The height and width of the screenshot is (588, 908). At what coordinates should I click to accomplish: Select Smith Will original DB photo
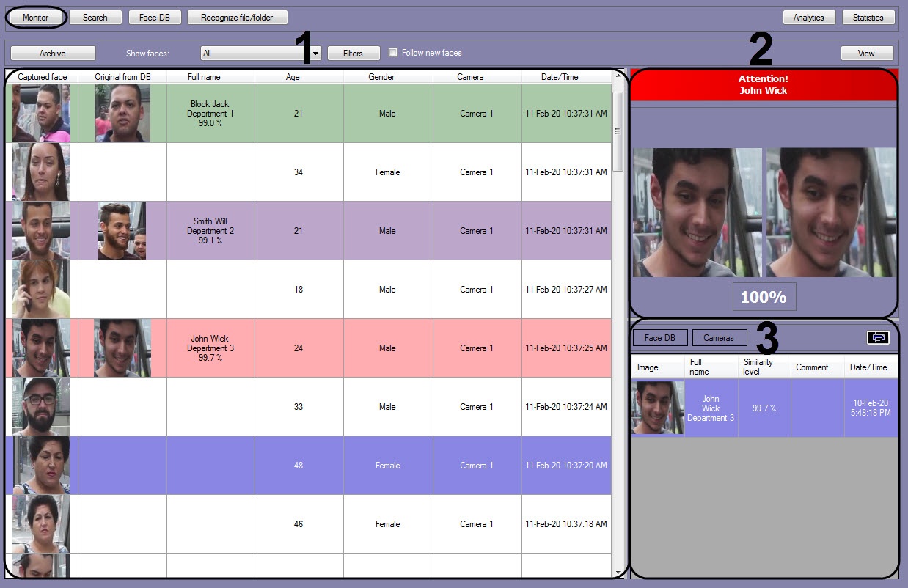click(x=122, y=230)
